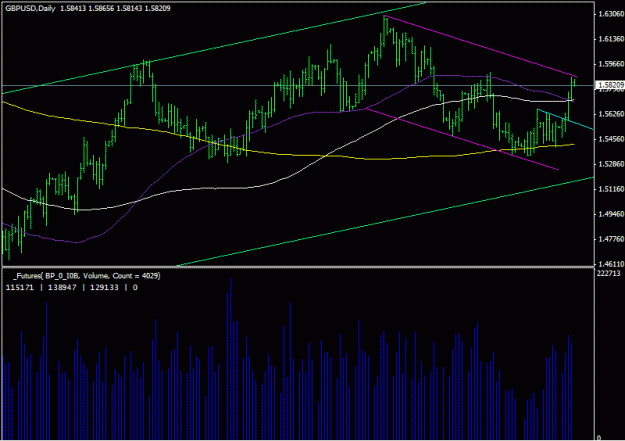Click the _Futures BP_0_I0B Volume indicator label

point(86,276)
